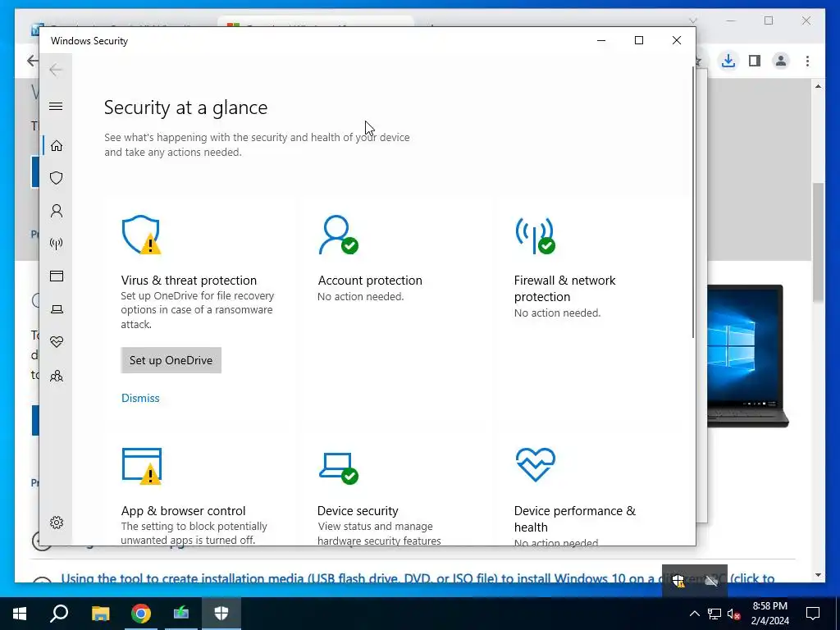Go to Home in Windows Security sidebar
Viewport: 840px width, 630px height.
point(57,146)
